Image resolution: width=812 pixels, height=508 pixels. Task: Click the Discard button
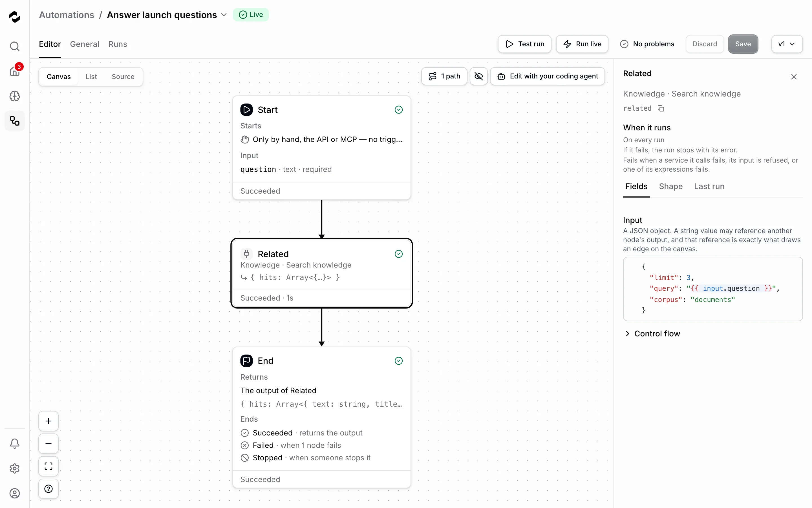705,44
